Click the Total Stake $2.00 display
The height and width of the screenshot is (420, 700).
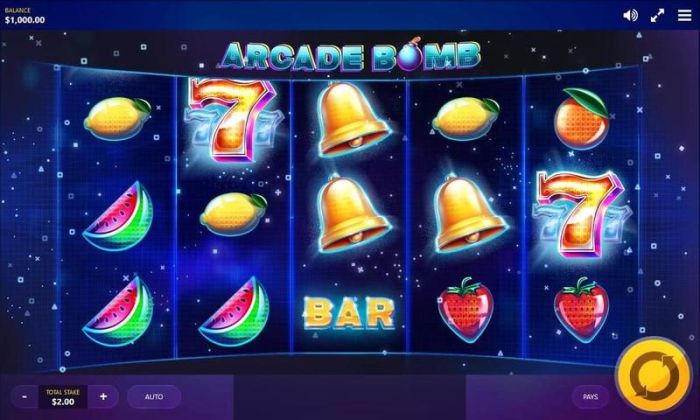(63, 397)
